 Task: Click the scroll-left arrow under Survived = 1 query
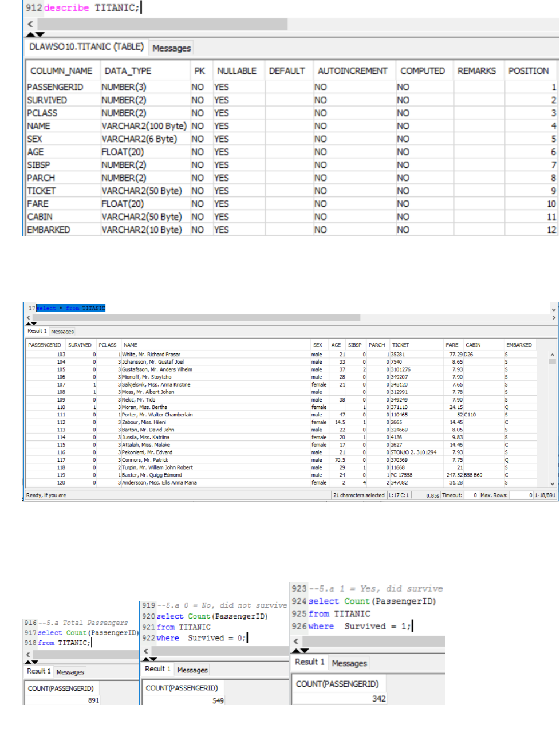pyautogui.click(x=295, y=641)
